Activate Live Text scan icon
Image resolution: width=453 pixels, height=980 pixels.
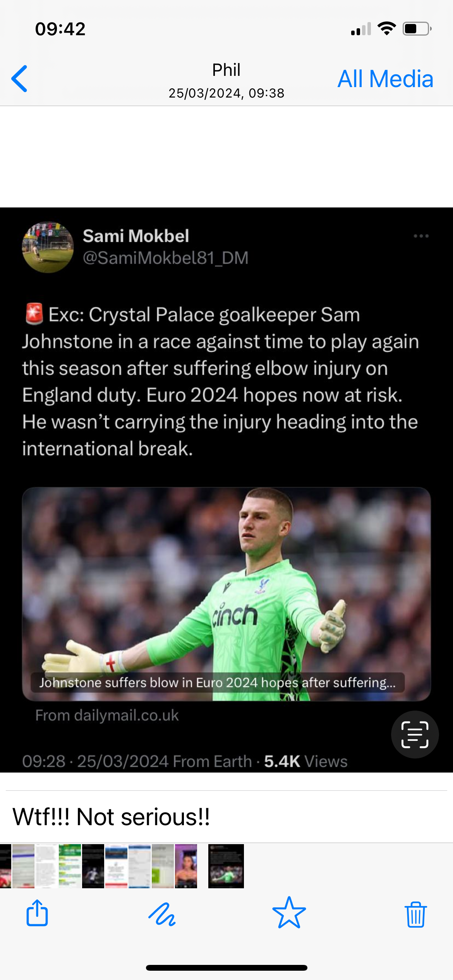pyautogui.click(x=415, y=734)
